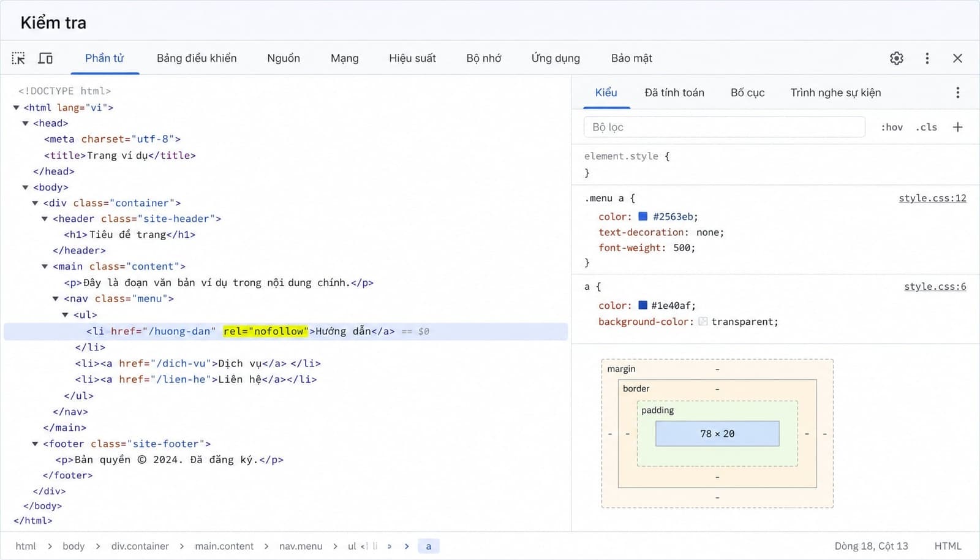
Task: Collapse the footer site-footer node
Action: click(x=36, y=444)
